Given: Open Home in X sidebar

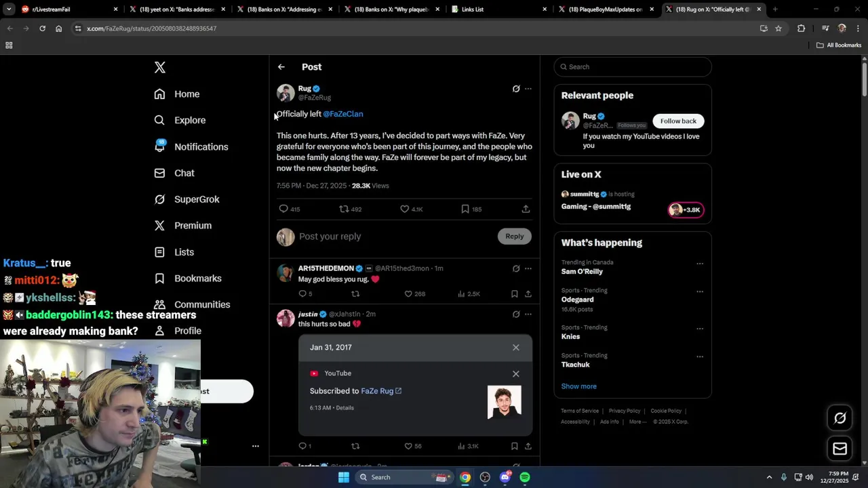Looking at the screenshot, I should click(x=177, y=94).
